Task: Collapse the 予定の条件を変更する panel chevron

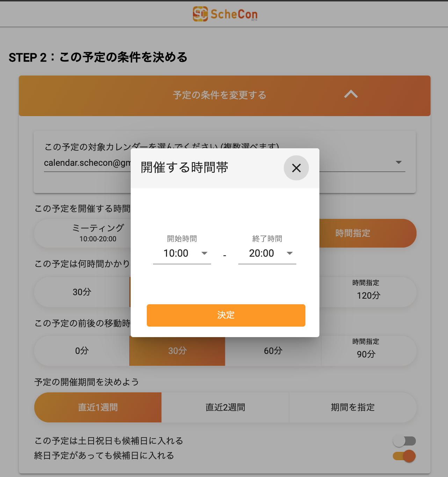Action: point(351,94)
